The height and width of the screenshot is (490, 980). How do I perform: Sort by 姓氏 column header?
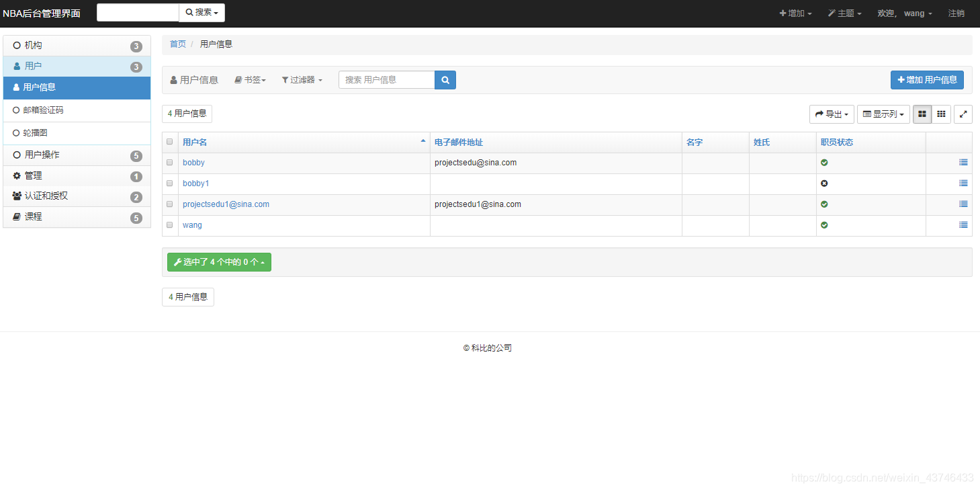pos(762,142)
